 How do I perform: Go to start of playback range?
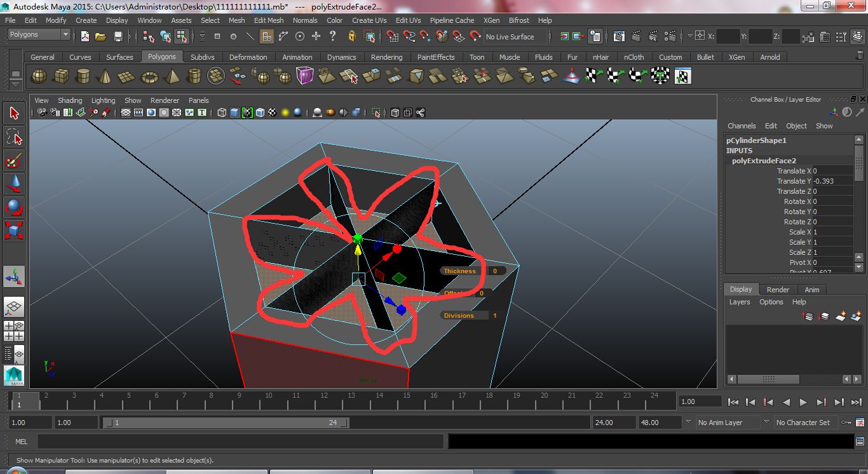[733, 402]
